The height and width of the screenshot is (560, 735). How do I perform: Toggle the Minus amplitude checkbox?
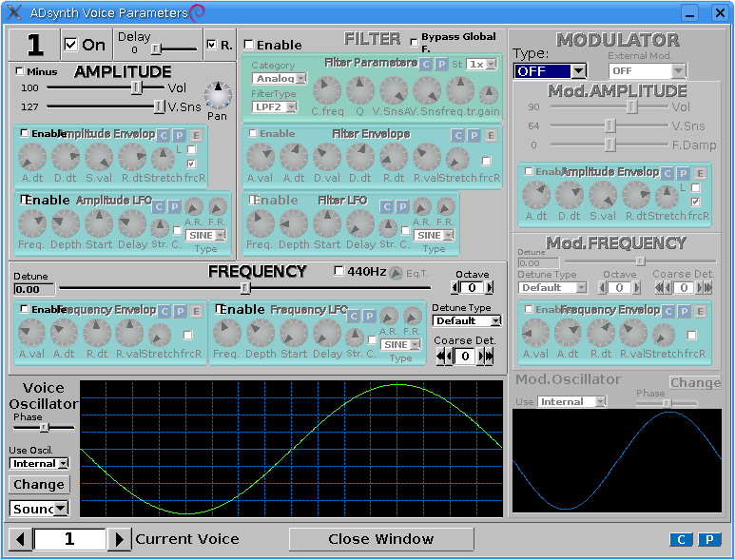20,71
